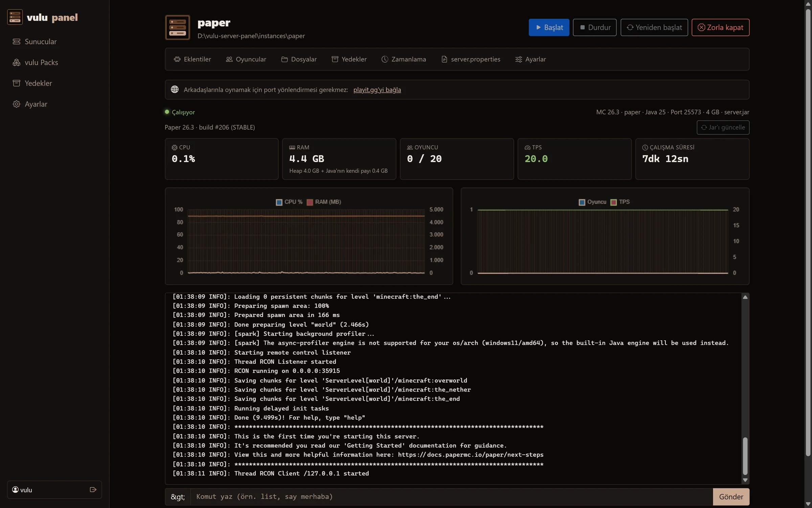The image size is (812, 508).
Task: Click Yeniden başlat button
Action: [654, 27]
